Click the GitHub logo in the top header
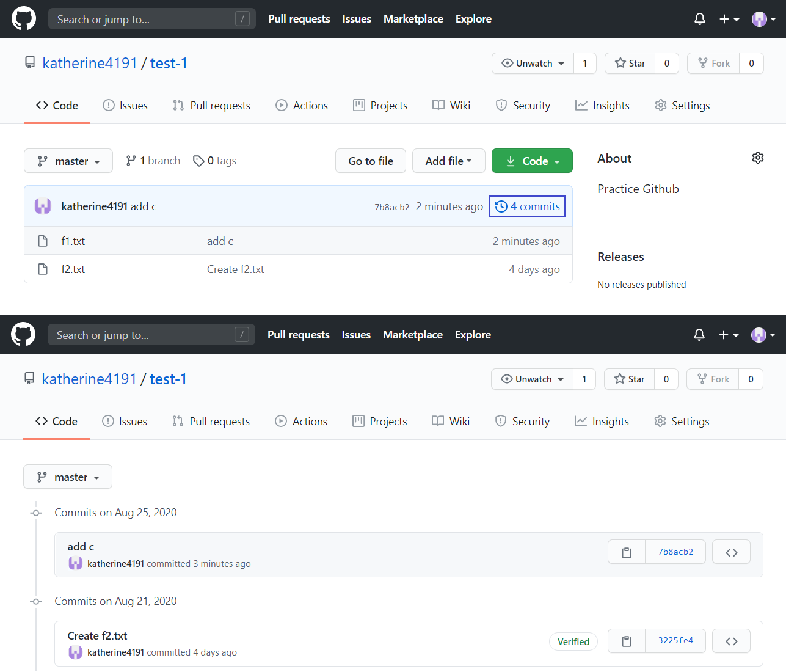Screen dimensions: 786x672 pos(24,19)
